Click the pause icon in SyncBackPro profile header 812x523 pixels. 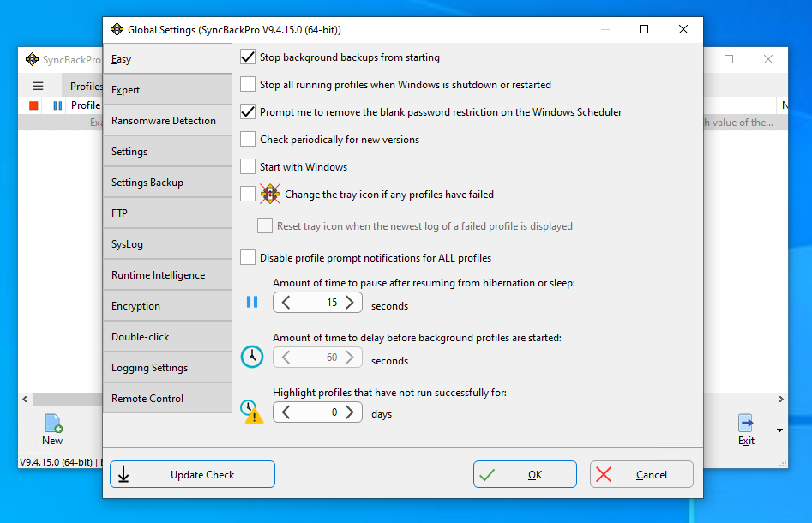click(57, 105)
